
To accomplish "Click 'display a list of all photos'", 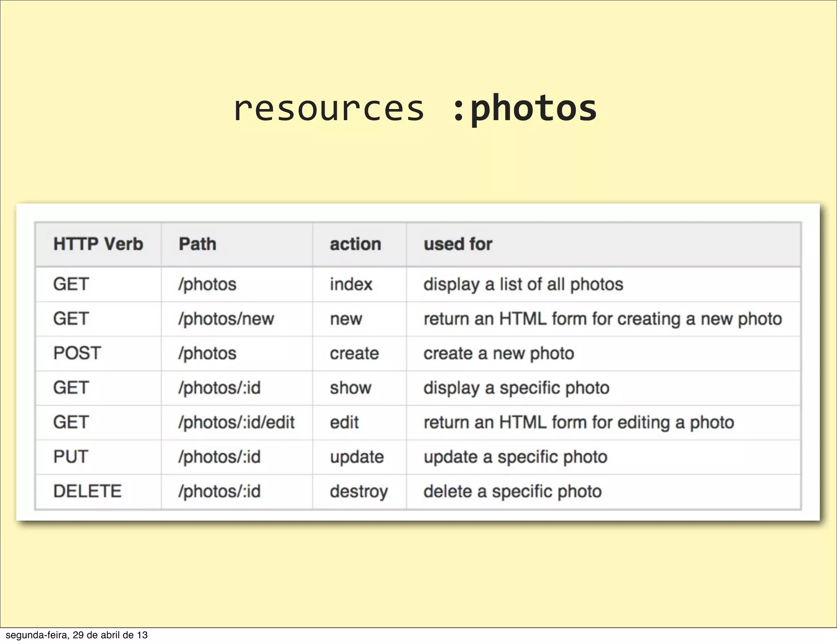I will 523,284.
